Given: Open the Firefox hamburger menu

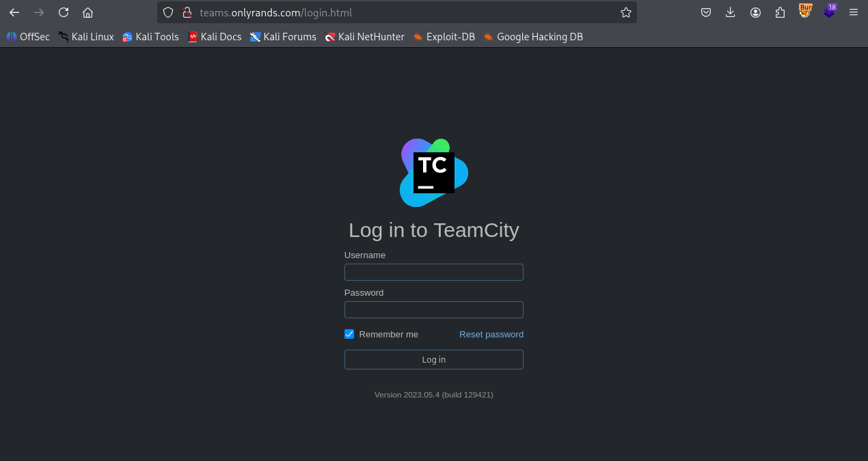Looking at the screenshot, I should [x=853, y=12].
